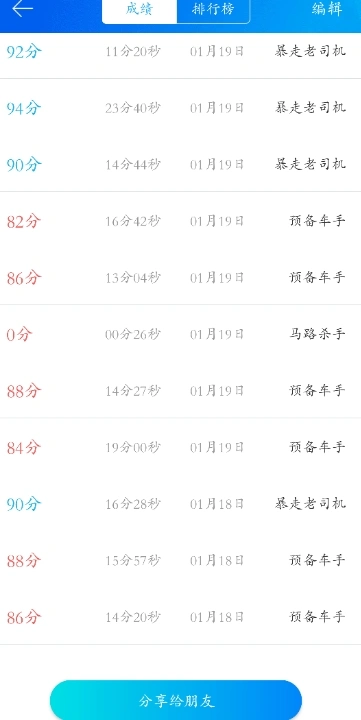
Task: Tap 预备车手 label on the 84分 row
Action: pos(317,447)
